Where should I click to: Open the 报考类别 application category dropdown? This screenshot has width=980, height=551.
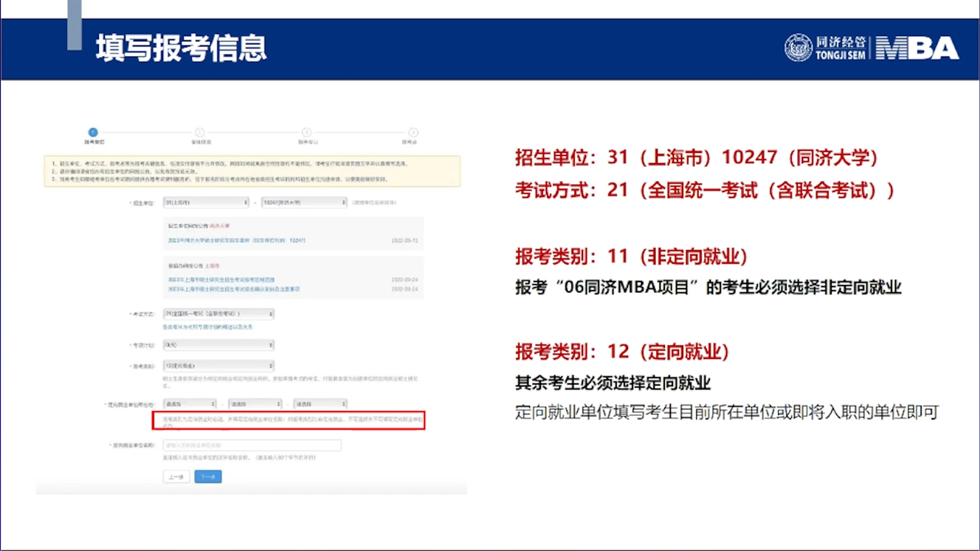pos(218,366)
